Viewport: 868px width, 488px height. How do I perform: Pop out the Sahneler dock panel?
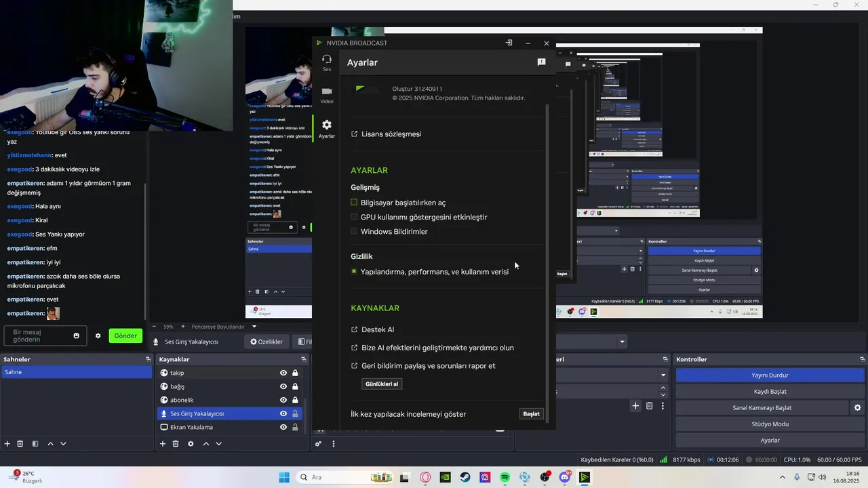(148, 359)
